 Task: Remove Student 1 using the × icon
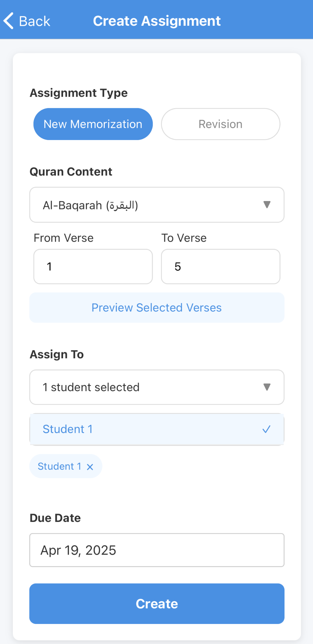click(90, 466)
